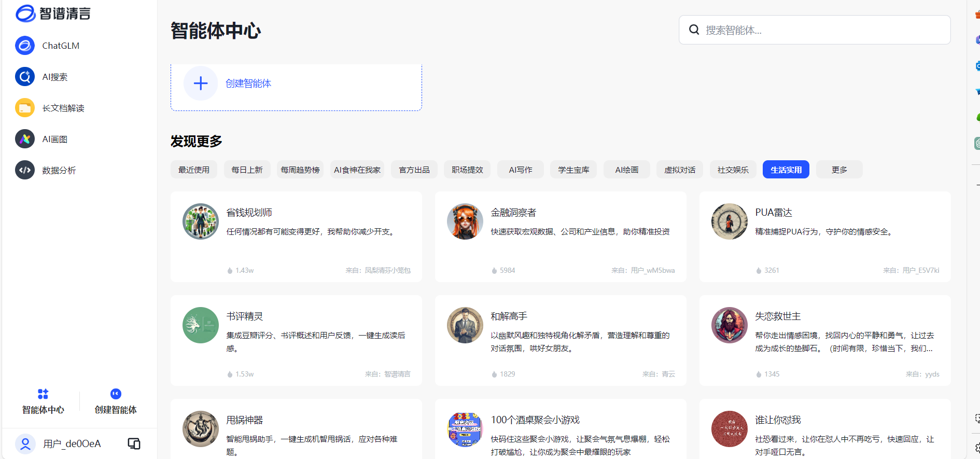
Task: Click the 5984 usage count
Action: [503, 270]
